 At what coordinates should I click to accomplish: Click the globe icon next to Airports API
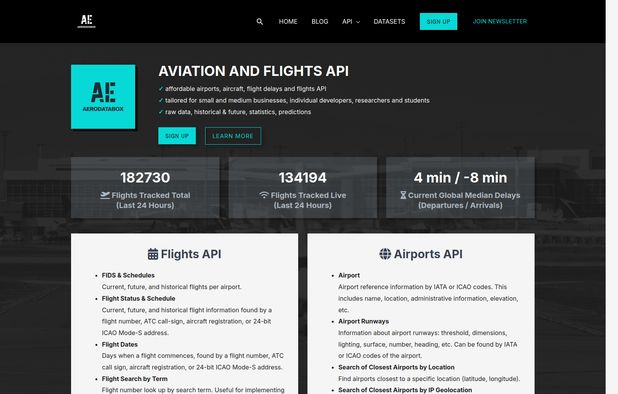coord(385,254)
